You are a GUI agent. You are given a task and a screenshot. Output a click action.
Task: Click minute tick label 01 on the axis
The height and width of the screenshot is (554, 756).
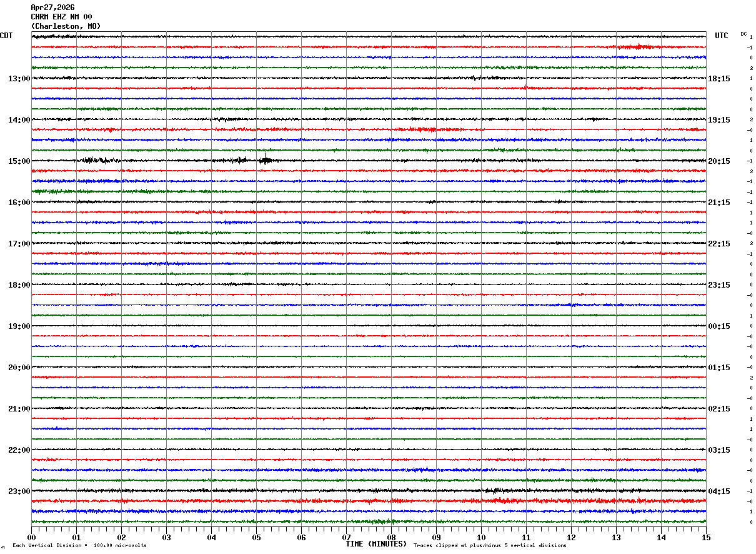point(76,537)
